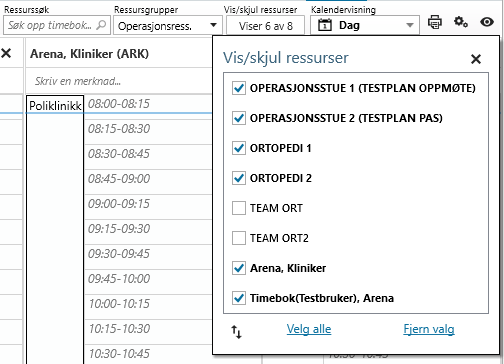Check the TEAM ORT2 checkbox
The height and width of the screenshot is (364, 504).
[x=239, y=238]
